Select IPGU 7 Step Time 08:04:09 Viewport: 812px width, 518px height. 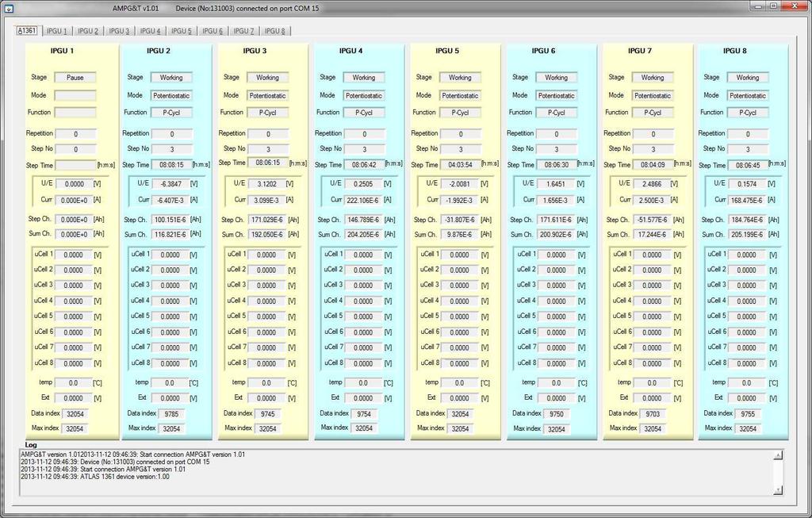point(653,165)
